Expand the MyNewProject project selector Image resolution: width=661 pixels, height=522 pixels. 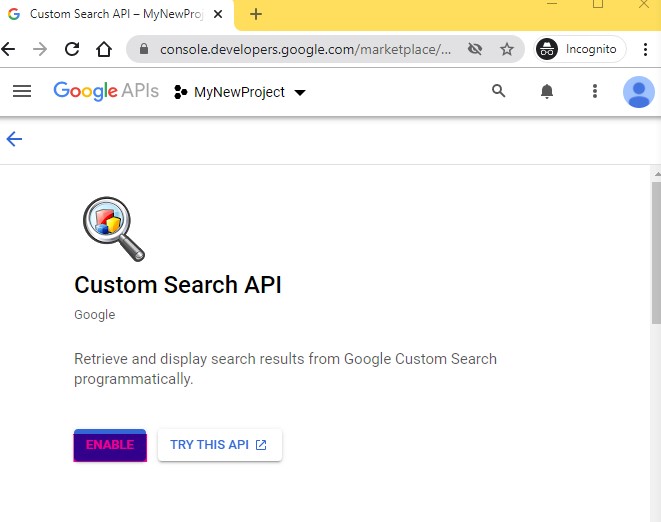click(x=240, y=92)
